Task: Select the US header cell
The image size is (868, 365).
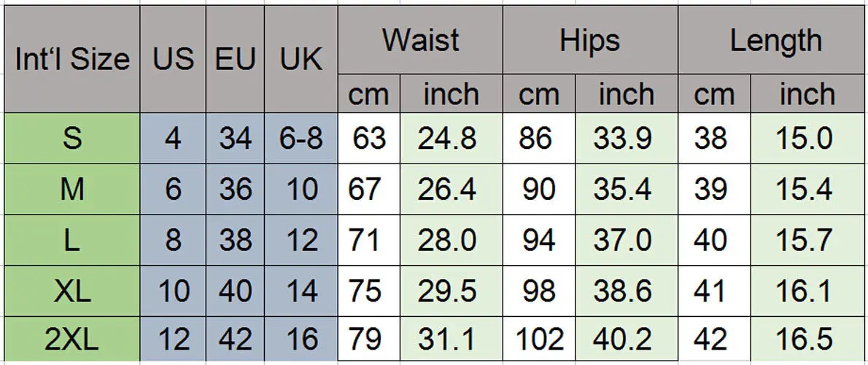Action: (x=173, y=59)
